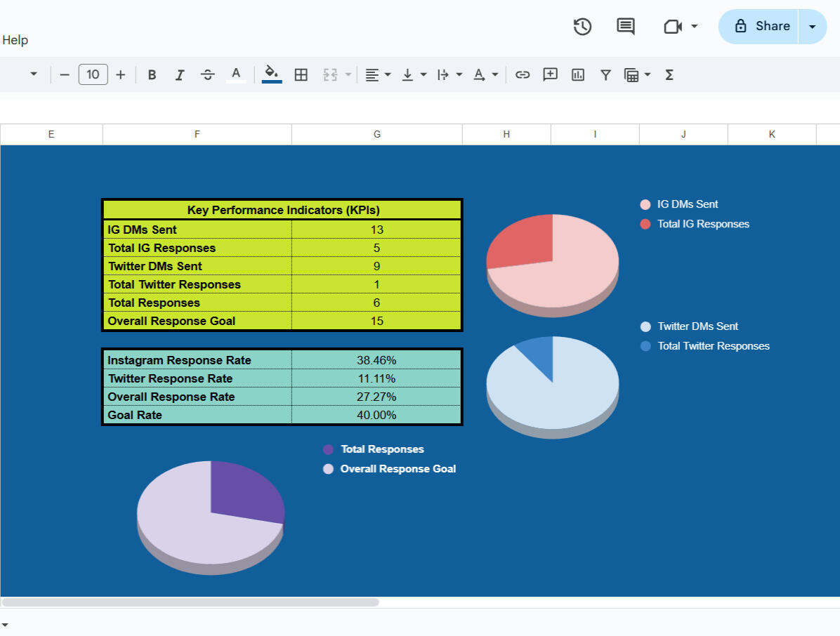Open the vertical align dropdown
The height and width of the screenshot is (636, 840).
423,74
